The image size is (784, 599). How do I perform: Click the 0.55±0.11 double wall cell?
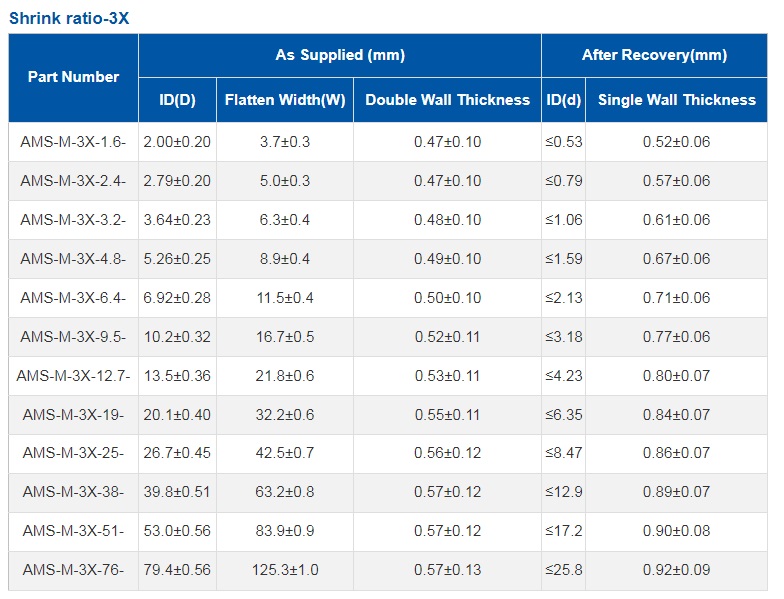(x=448, y=415)
